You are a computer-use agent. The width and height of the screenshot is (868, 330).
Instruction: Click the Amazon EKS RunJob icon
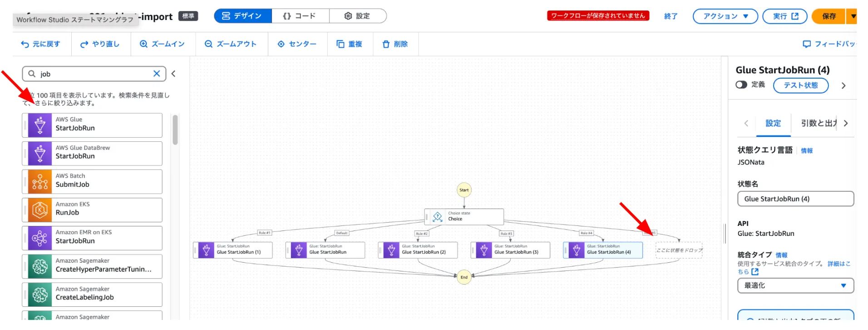coord(40,210)
